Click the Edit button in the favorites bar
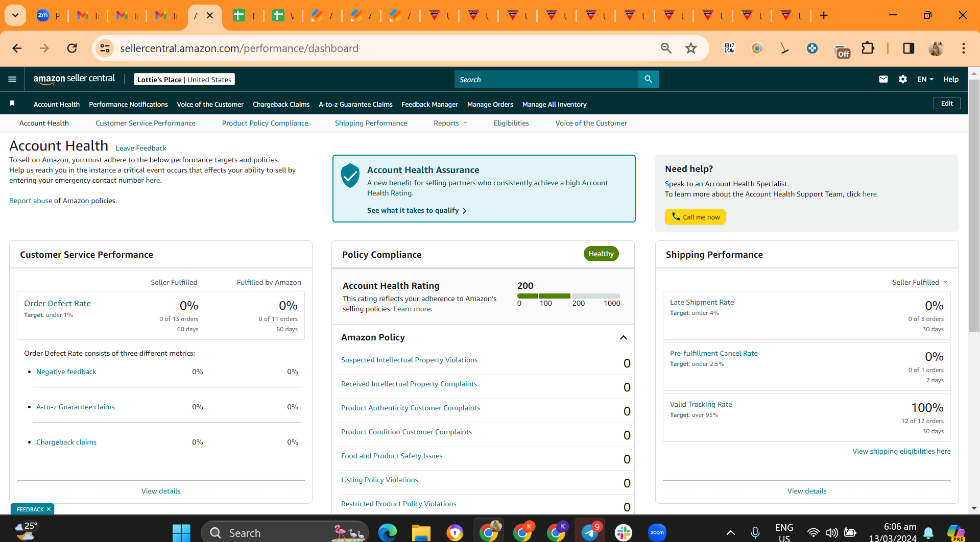 [947, 103]
